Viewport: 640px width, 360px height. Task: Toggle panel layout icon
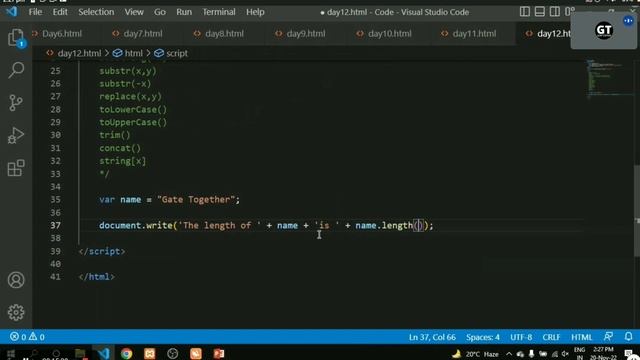point(540,12)
